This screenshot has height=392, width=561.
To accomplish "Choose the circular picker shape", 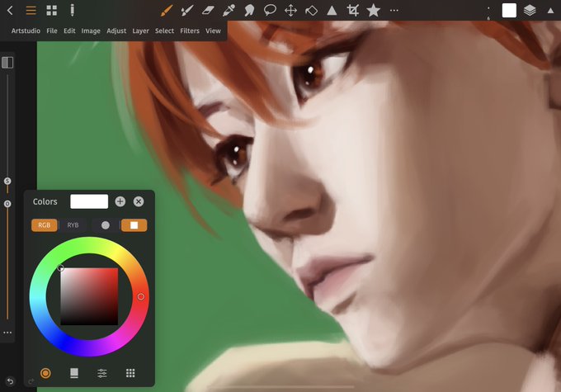I will pyautogui.click(x=106, y=225).
